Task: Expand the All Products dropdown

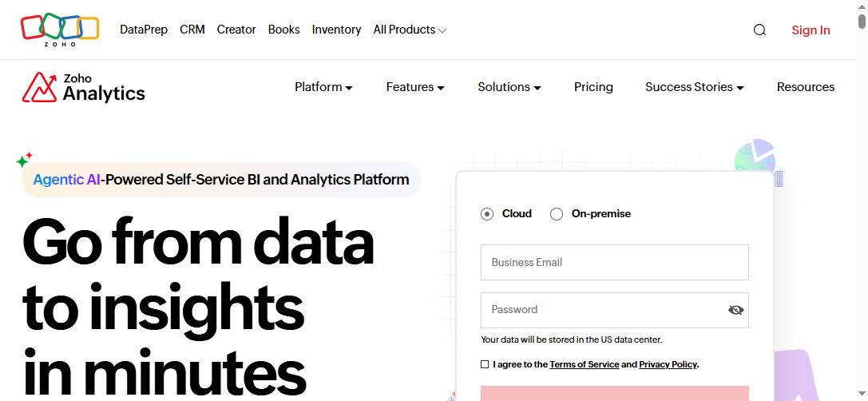Action: click(x=410, y=30)
